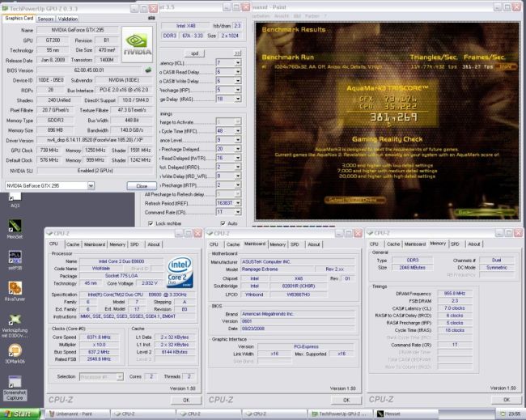Click the GPU-Z Name field GeForce GTX 295
526x420 pixels.
click(x=78, y=30)
